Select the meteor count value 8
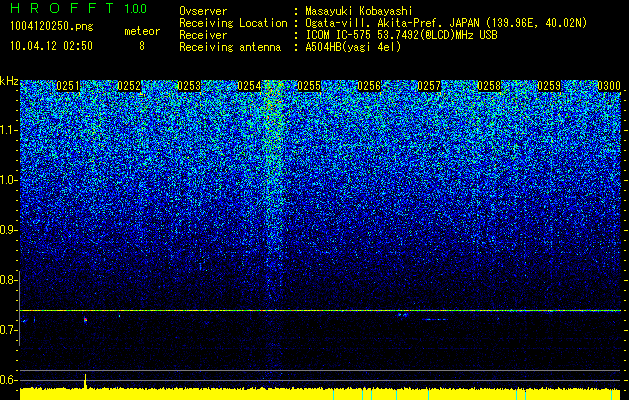This screenshot has width=629, height=400. (142, 46)
